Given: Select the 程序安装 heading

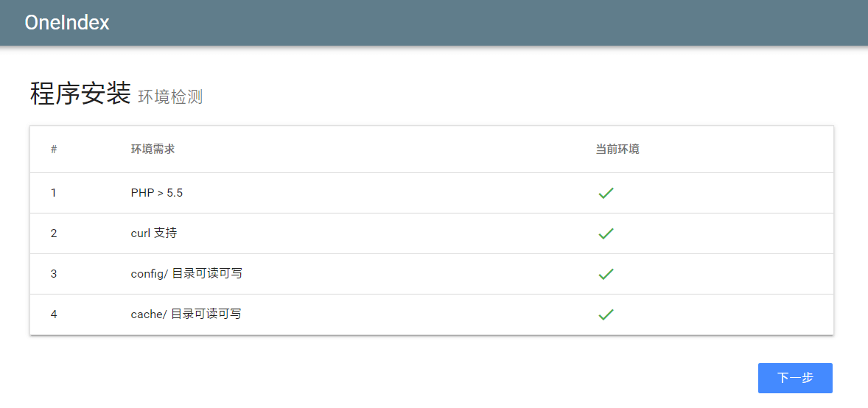Looking at the screenshot, I should click(80, 94).
